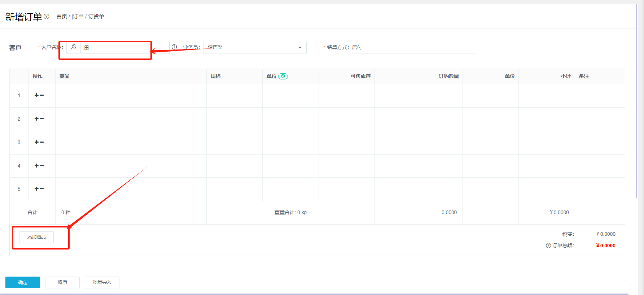
Task: Click the 业务员 dropdown arrow
Action: click(300, 48)
